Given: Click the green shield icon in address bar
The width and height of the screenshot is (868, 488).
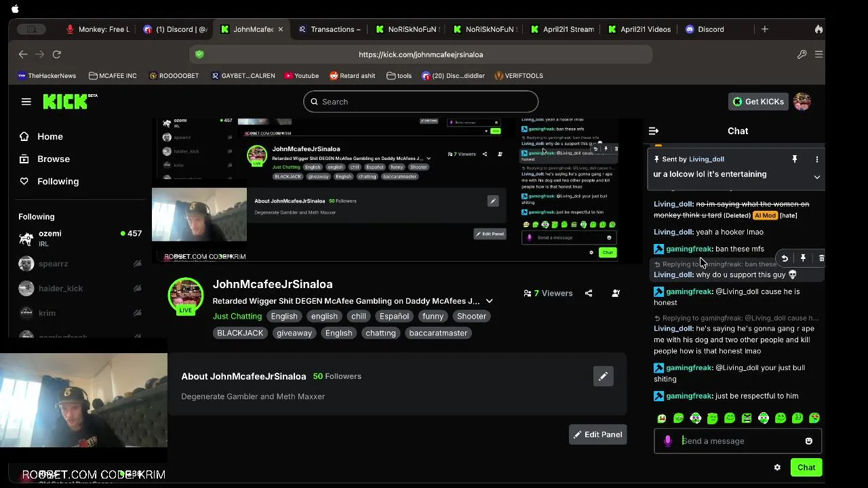Looking at the screenshot, I should pyautogui.click(x=199, y=54).
